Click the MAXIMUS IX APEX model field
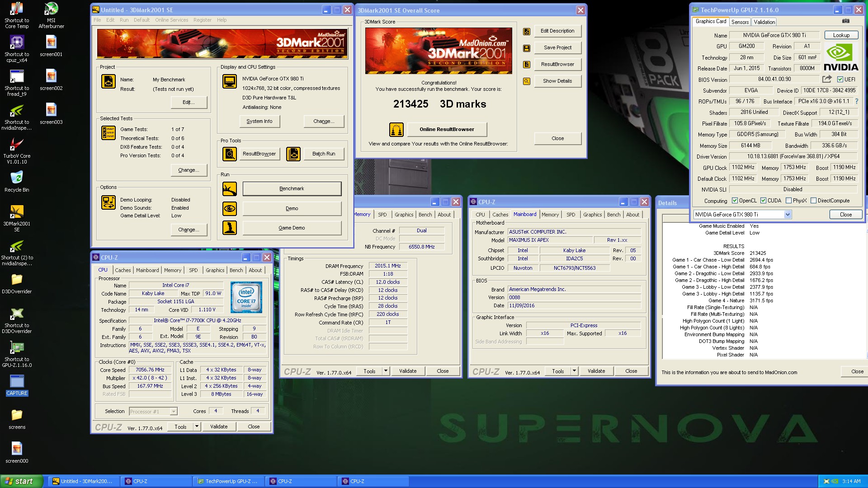The height and width of the screenshot is (488, 868). (550, 240)
